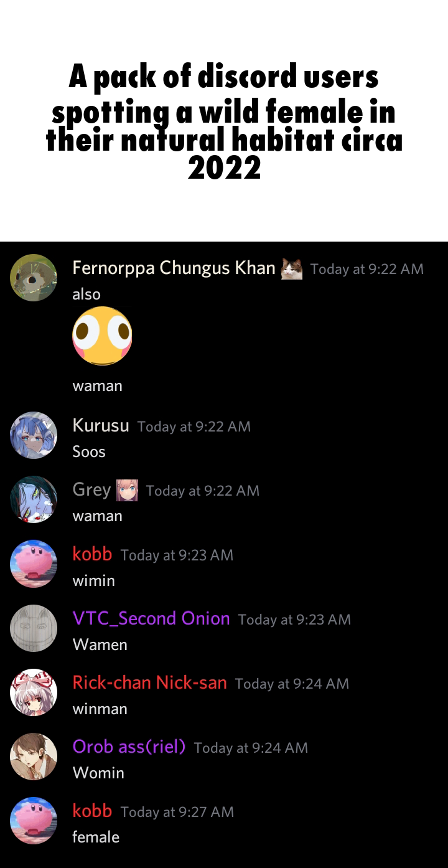Click Fernorppa Chungus Khan's avatar
The height and width of the screenshot is (868, 448).
click(34, 278)
